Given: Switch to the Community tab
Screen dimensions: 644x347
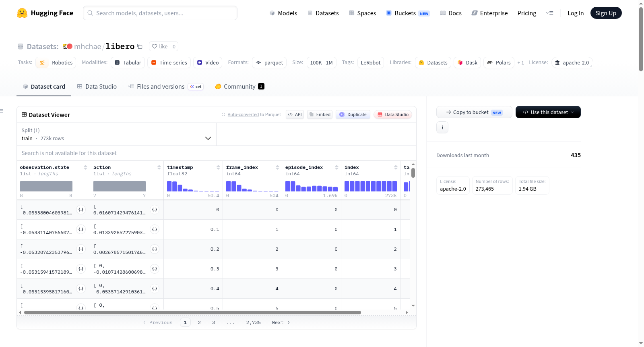Looking at the screenshot, I should [240, 86].
